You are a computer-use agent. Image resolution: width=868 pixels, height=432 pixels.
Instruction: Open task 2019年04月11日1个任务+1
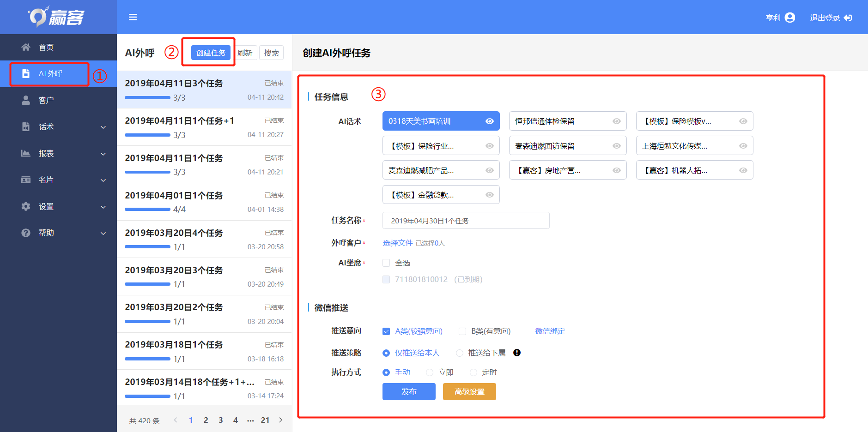click(204, 127)
